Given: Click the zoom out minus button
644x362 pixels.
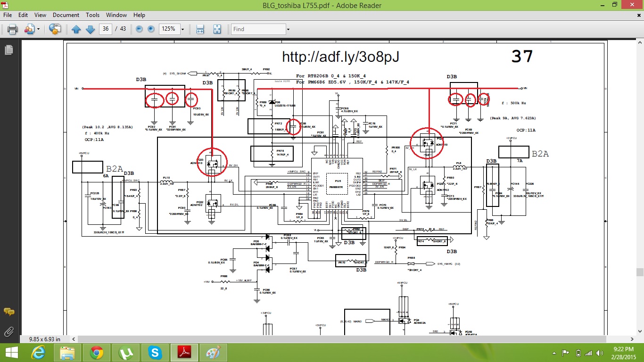Looking at the screenshot, I should click(140, 29).
